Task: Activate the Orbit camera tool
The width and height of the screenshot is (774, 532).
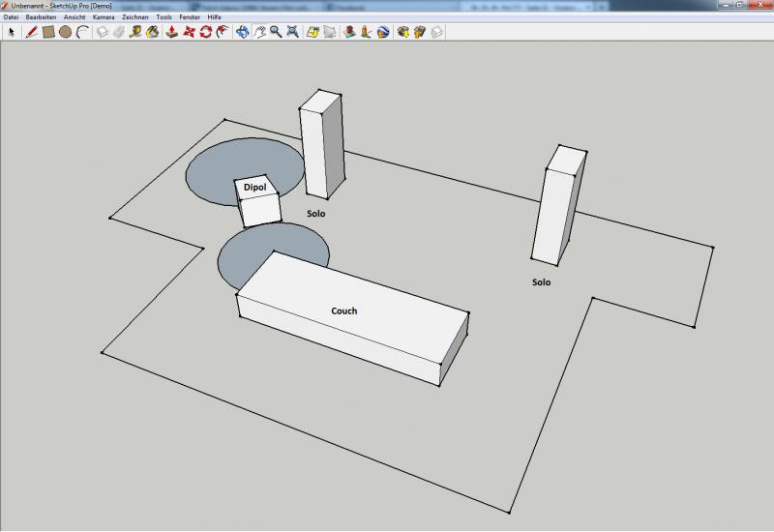Action: pos(242,32)
